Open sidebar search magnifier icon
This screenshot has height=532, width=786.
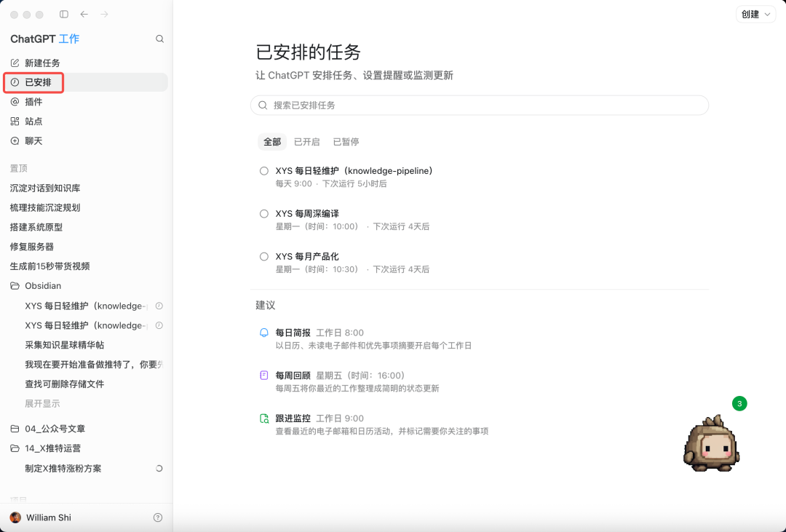coord(159,39)
